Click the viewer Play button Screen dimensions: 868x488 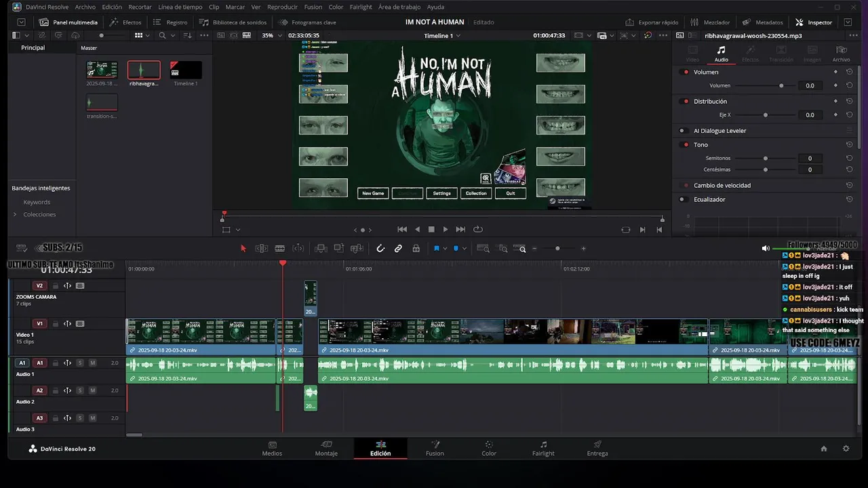tap(446, 230)
